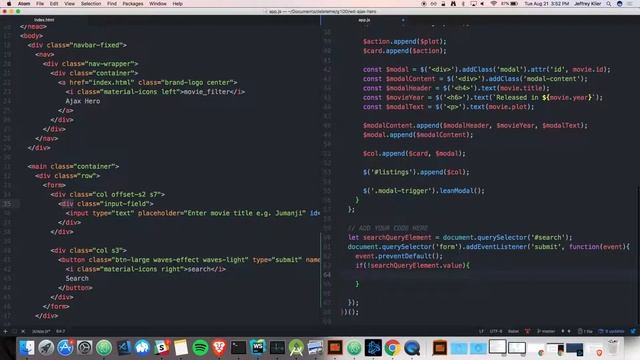The height and width of the screenshot is (360, 640).
Task: Open the Packages menu
Action: (x=133, y=4)
